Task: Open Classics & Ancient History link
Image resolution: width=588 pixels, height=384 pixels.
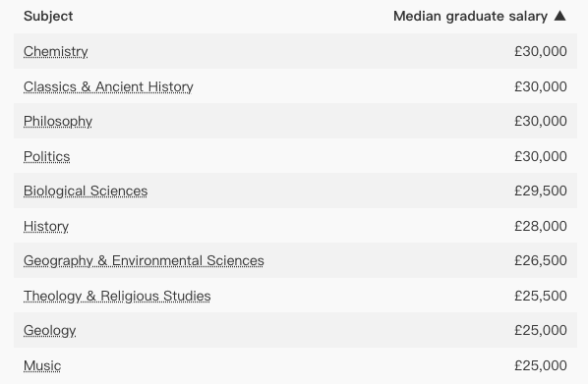Action: point(108,86)
